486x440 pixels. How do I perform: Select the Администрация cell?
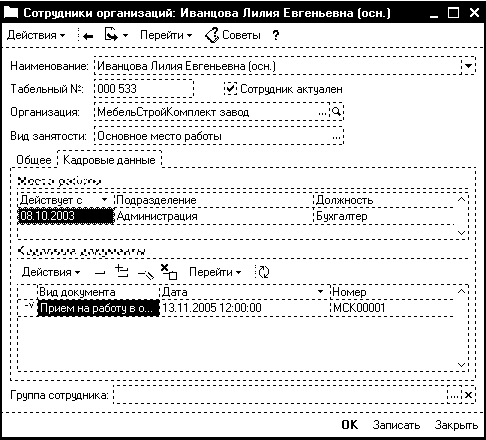pos(214,216)
